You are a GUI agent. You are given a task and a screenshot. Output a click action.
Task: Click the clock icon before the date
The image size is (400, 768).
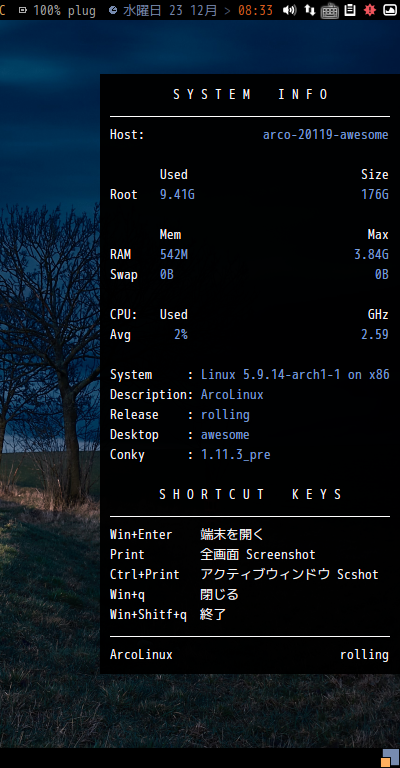point(113,10)
